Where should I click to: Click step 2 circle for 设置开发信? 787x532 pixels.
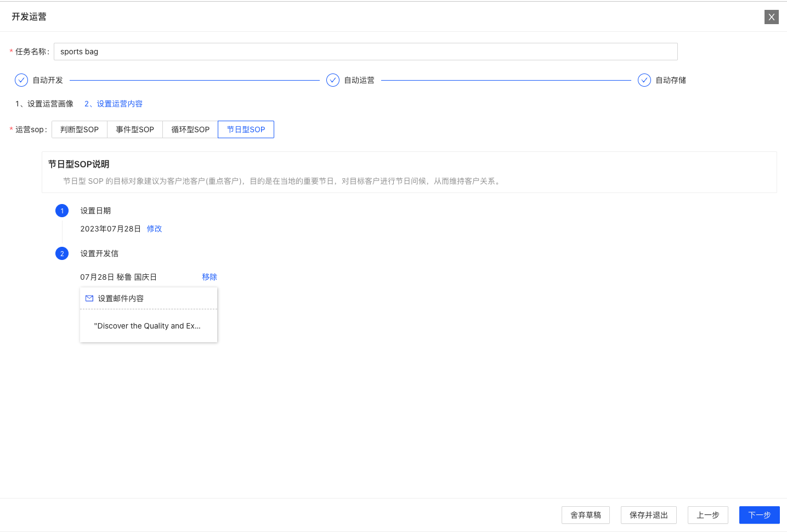[62, 253]
